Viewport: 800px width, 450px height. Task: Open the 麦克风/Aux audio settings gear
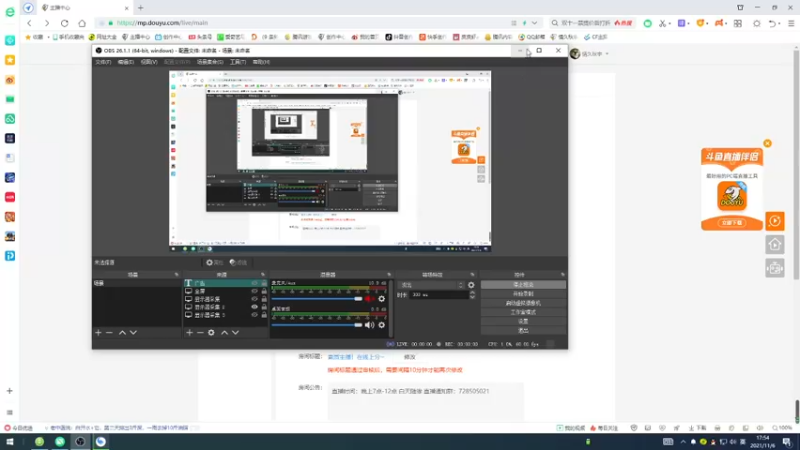[x=382, y=299]
